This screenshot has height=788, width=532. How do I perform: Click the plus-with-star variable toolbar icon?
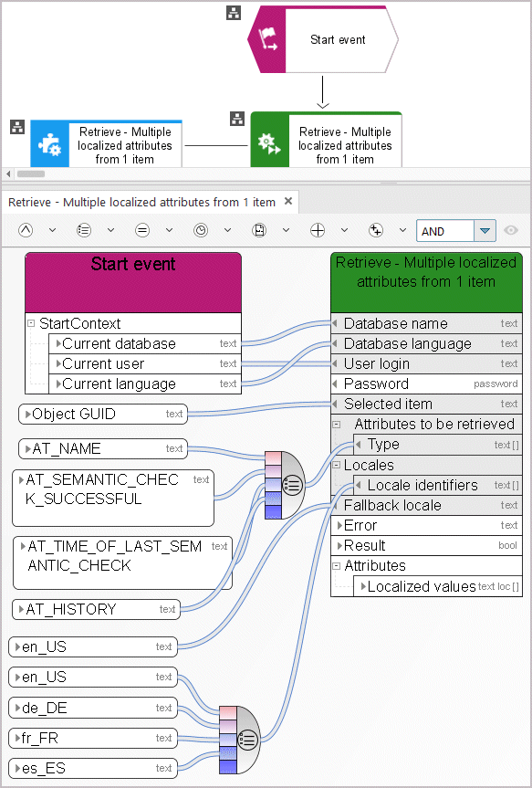376,231
